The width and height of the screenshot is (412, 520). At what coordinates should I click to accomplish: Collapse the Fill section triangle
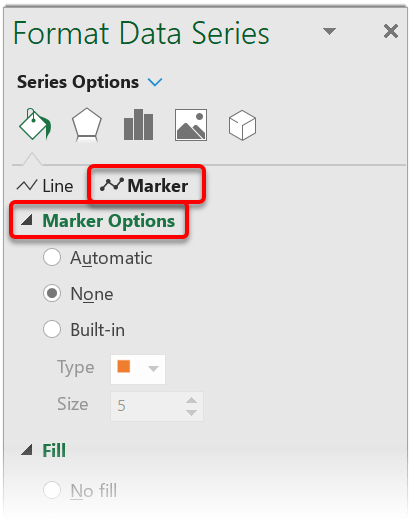[27, 450]
